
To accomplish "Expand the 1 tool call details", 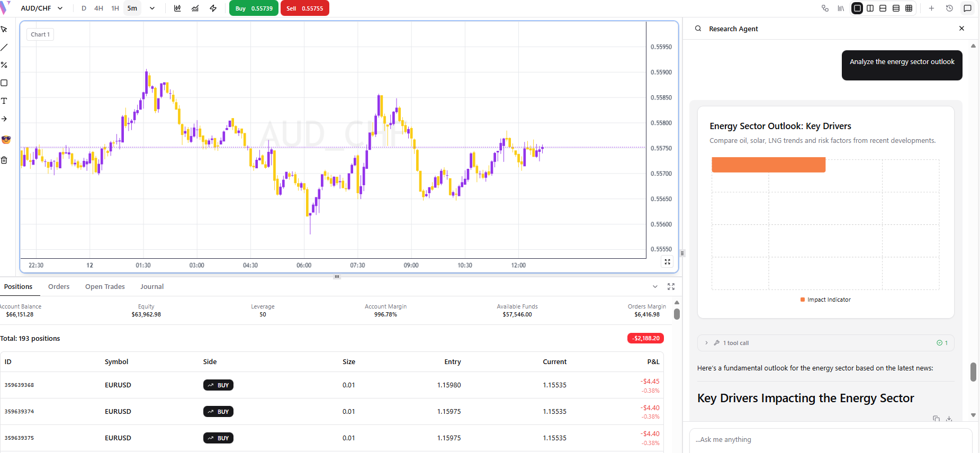I will pos(706,343).
